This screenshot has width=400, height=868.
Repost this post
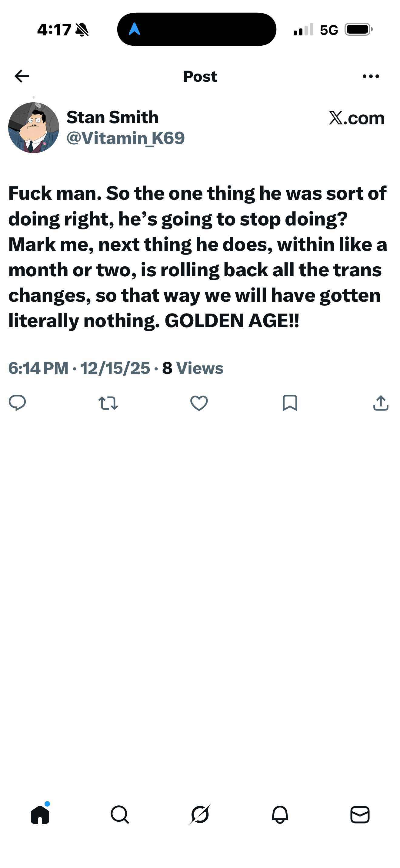108,403
